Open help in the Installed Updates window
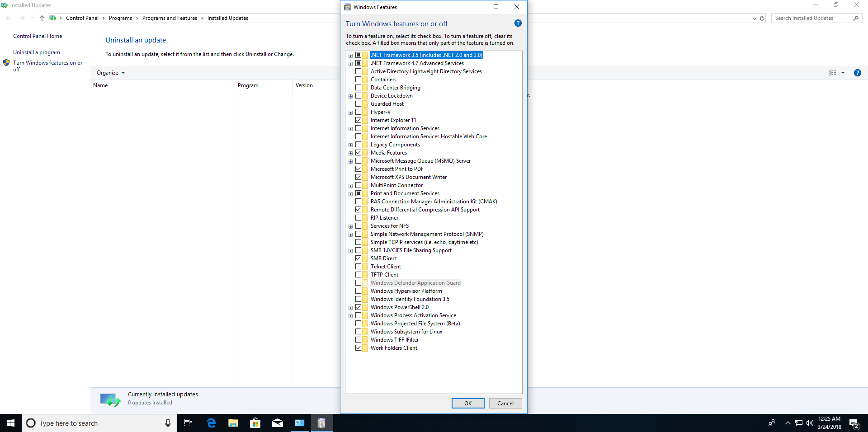The width and height of the screenshot is (868, 432). (858, 73)
